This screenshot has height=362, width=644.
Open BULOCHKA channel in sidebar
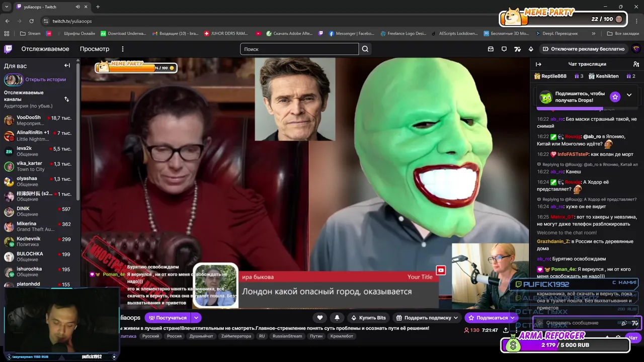(38, 256)
